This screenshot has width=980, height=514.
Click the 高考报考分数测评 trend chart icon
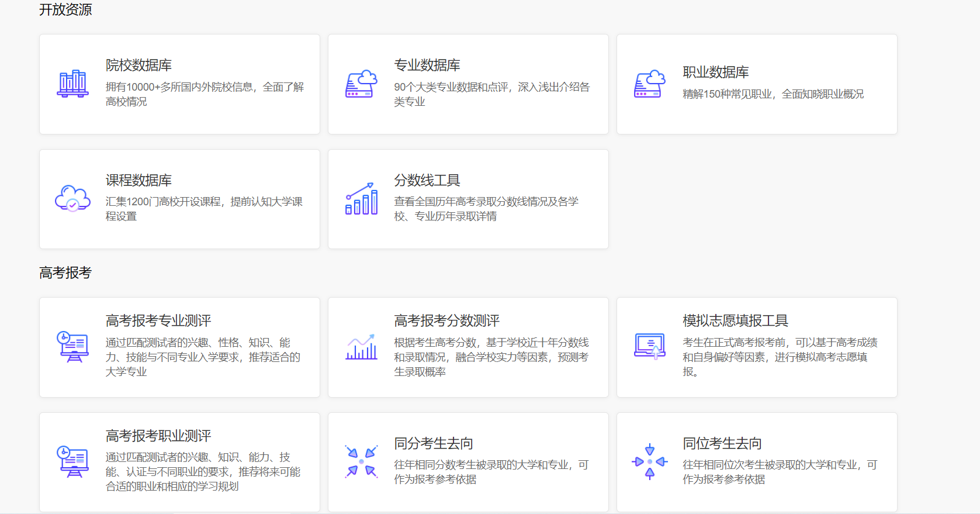(x=361, y=347)
